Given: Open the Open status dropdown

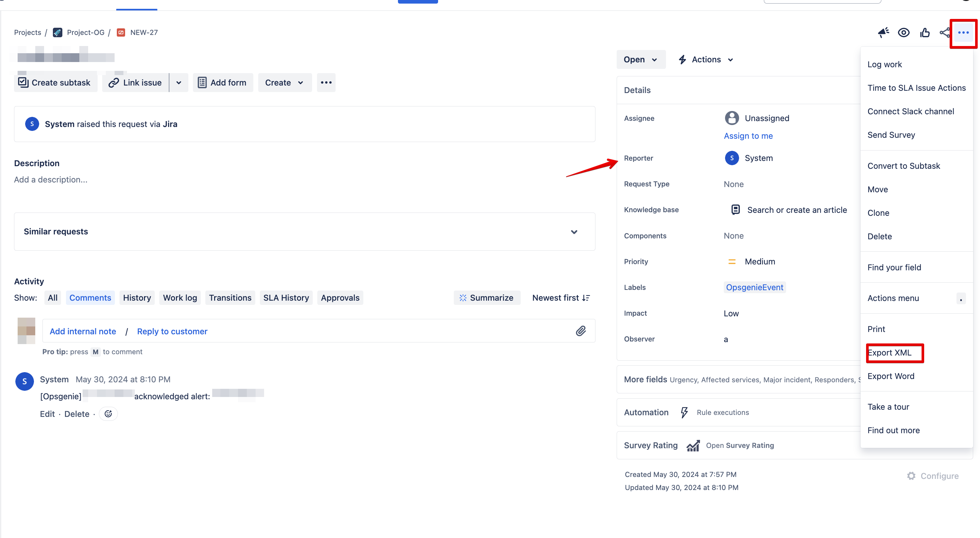Looking at the screenshot, I should pyautogui.click(x=640, y=59).
